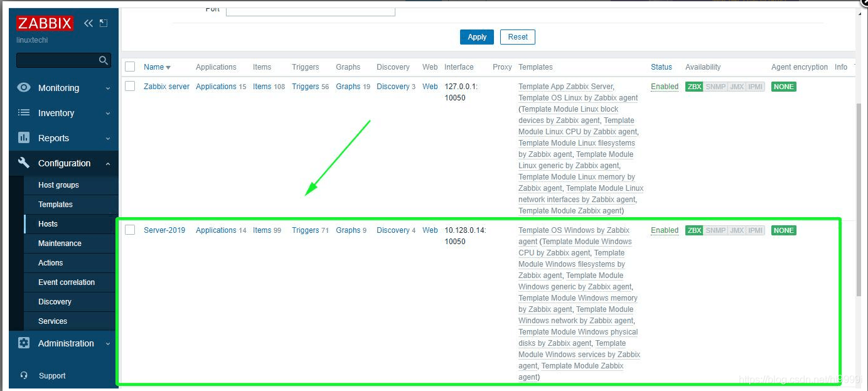Toggle Enabled status of Zabbix server
Image resolution: width=868 pixels, height=391 pixels.
coord(665,87)
